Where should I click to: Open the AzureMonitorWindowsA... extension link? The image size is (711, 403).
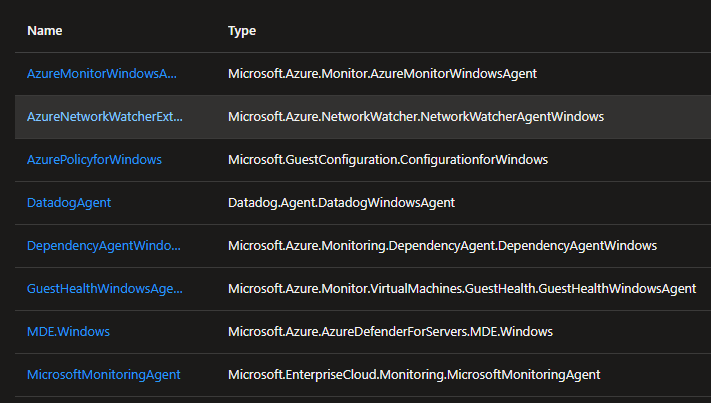[102, 73]
